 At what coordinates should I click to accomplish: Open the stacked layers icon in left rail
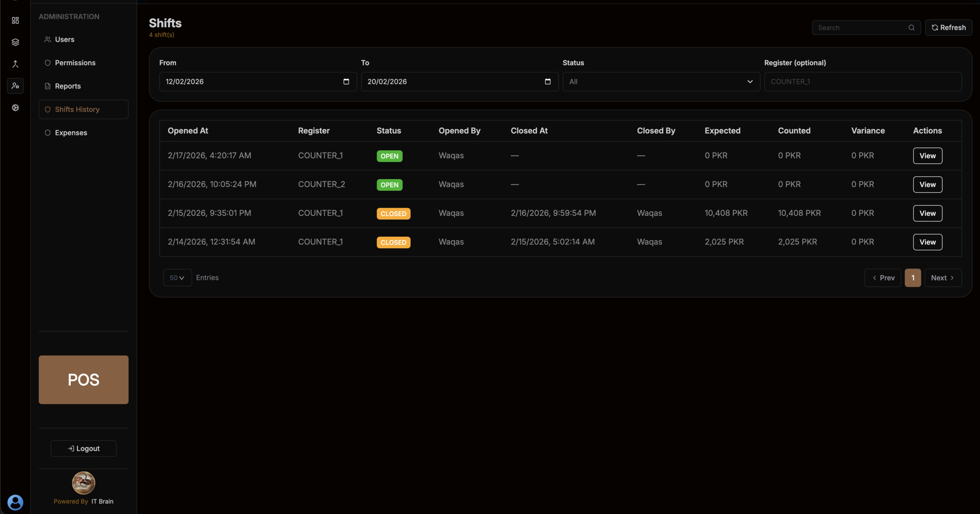click(15, 42)
